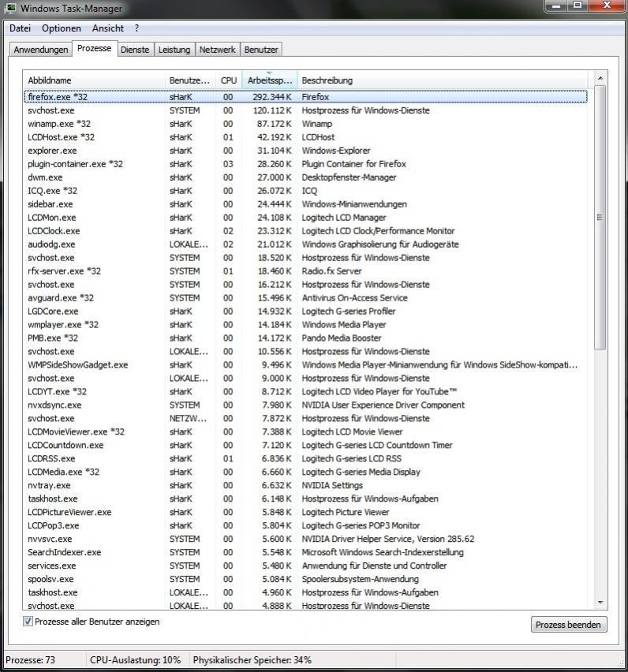Click Prozesse: 73 in status bar
The width and height of the screenshot is (628, 672).
[x=31, y=659]
